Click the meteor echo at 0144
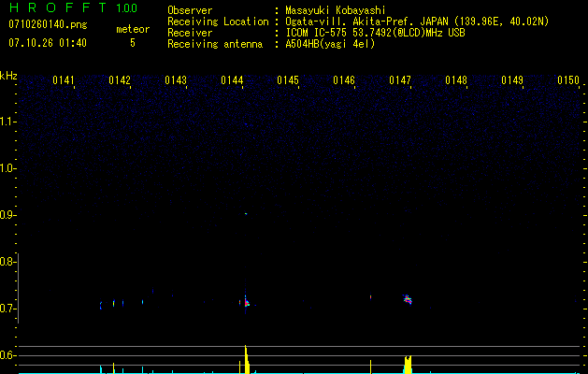588x374 pixels. click(x=246, y=302)
